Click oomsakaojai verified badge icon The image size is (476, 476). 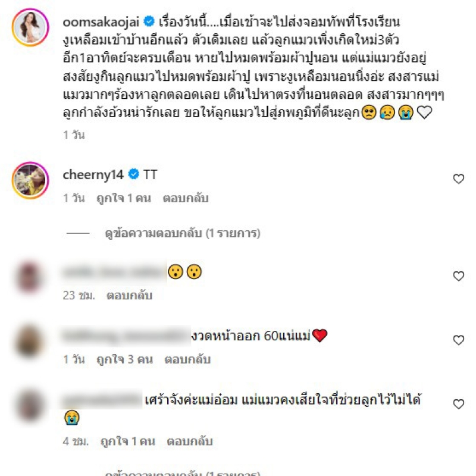pyautogui.click(x=149, y=21)
